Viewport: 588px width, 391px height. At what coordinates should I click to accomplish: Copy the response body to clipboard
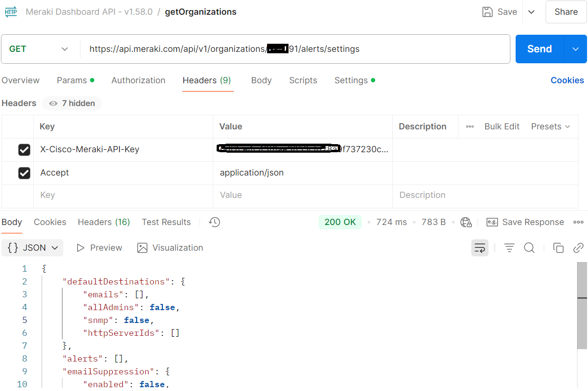click(x=558, y=248)
